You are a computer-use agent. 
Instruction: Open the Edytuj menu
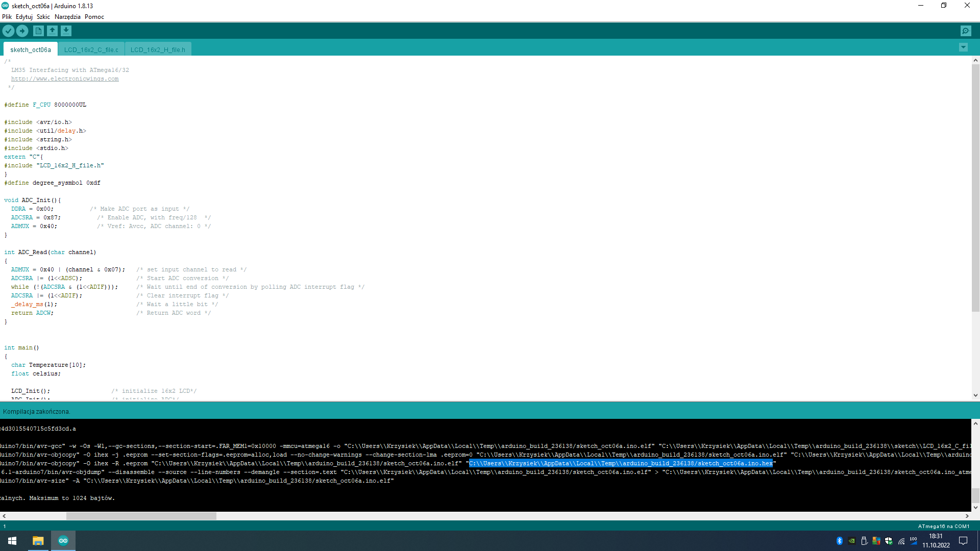tap(24, 17)
